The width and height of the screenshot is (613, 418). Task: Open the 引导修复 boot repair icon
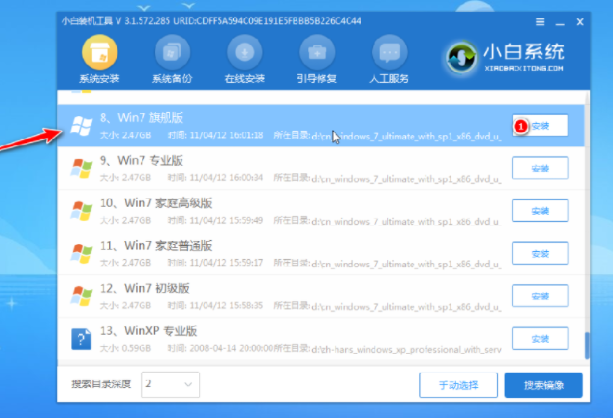[x=317, y=52]
